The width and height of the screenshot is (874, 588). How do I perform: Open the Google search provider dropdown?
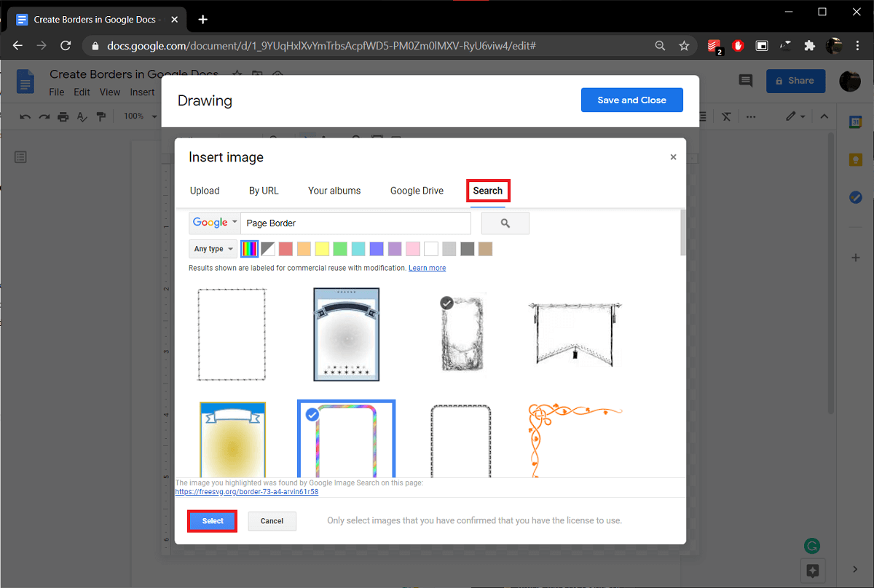[x=215, y=223]
